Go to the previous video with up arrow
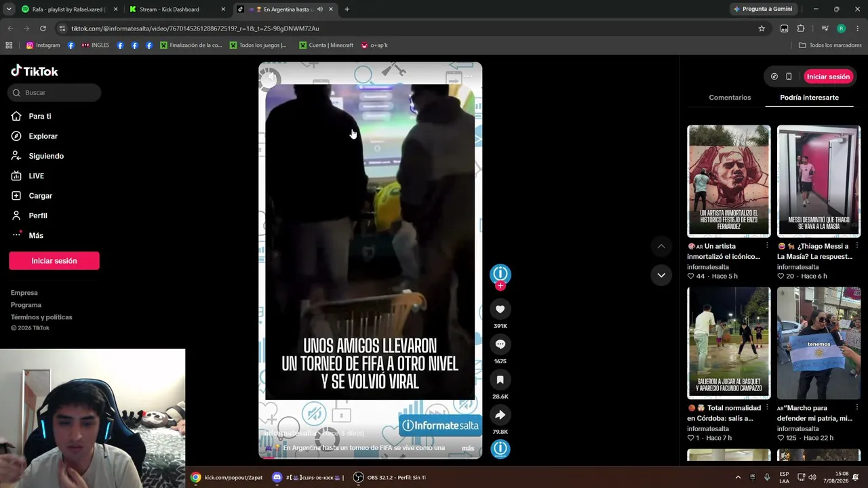868x488 pixels. pos(661,246)
